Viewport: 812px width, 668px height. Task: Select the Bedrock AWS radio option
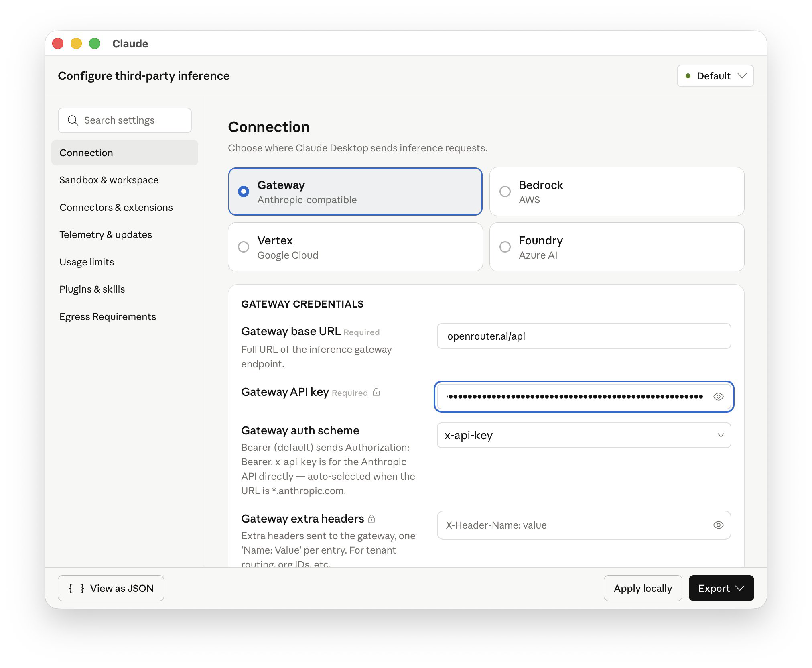(505, 191)
